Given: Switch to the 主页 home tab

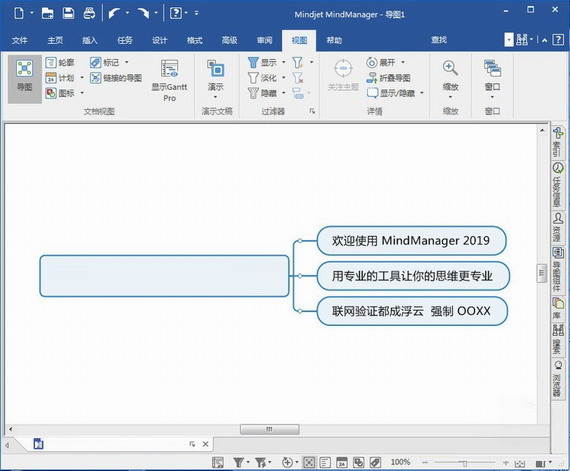Looking at the screenshot, I should (55, 40).
